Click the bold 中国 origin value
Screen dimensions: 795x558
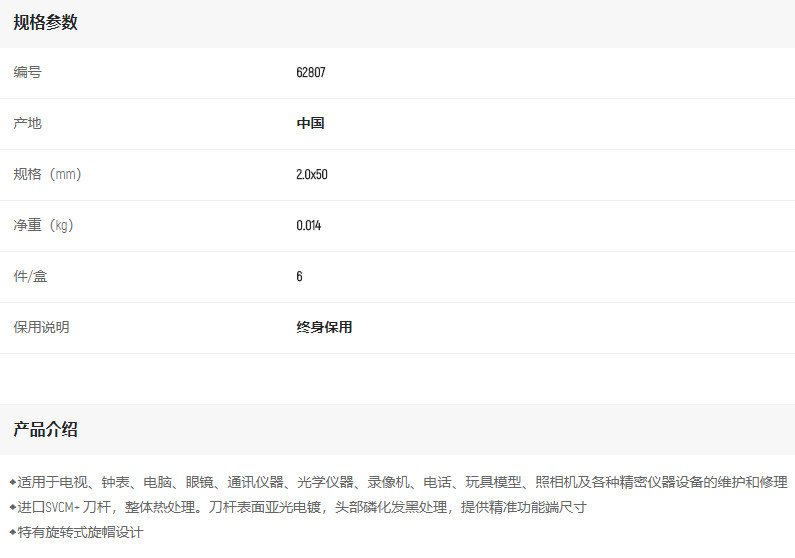tap(310, 123)
